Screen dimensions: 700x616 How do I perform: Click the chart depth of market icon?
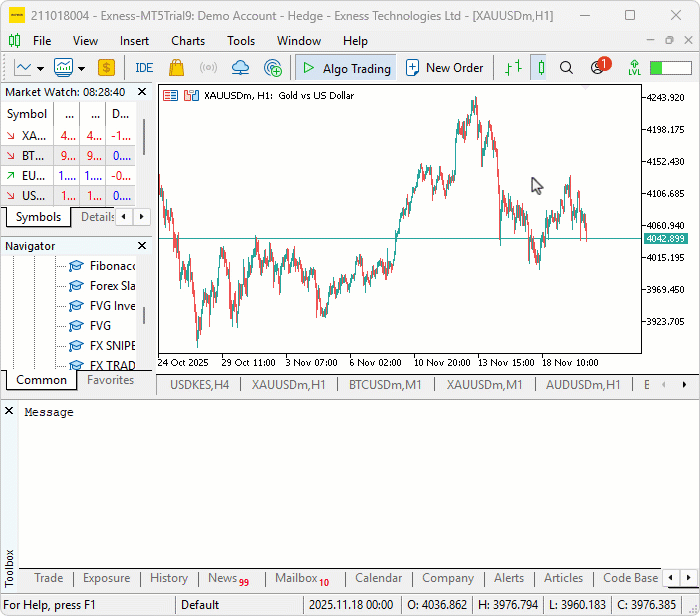pos(191,96)
